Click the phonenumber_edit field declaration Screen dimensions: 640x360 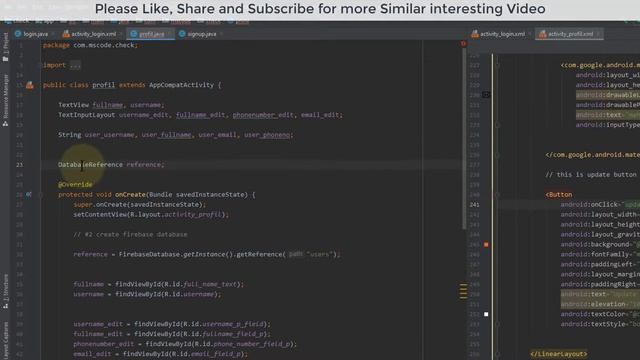click(263, 115)
